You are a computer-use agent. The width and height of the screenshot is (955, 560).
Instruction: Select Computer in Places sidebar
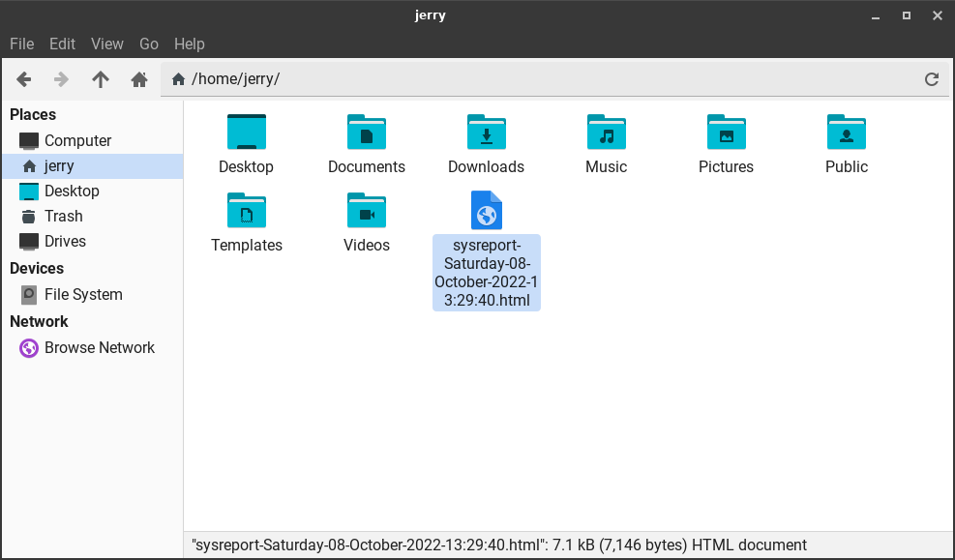pos(77,140)
